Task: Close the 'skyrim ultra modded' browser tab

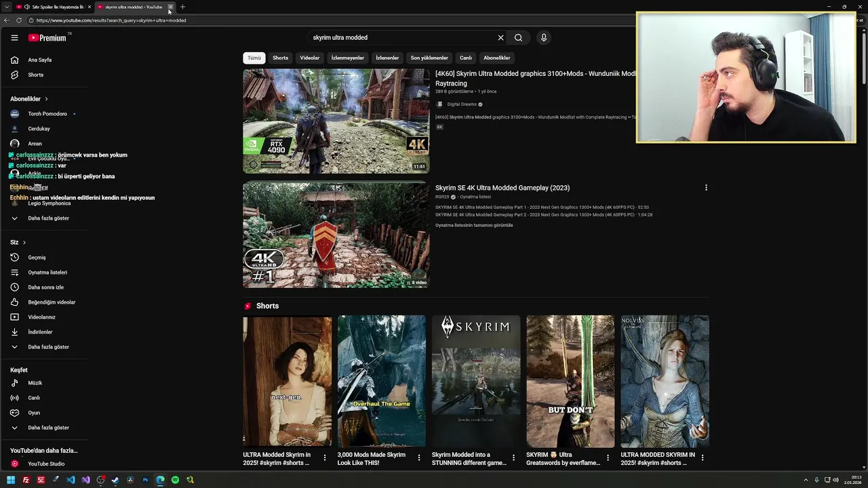Action: [170, 7]
